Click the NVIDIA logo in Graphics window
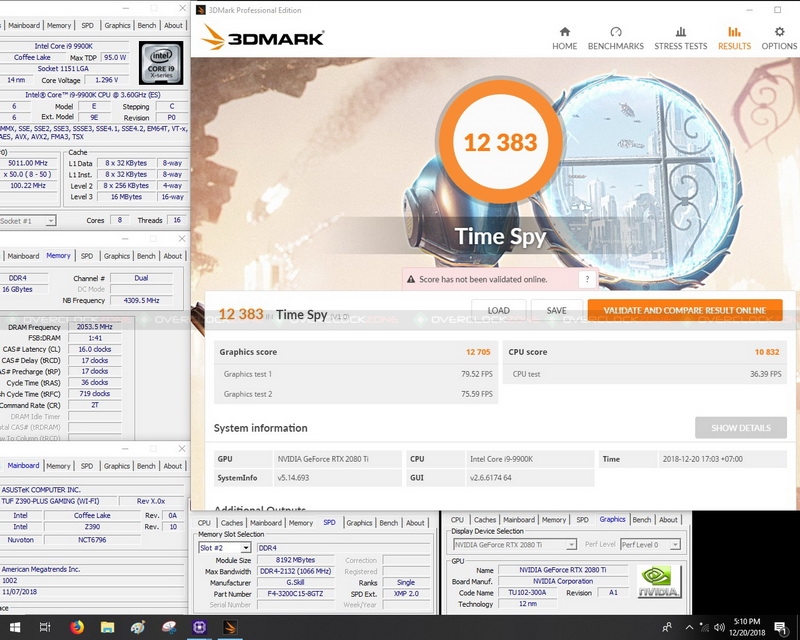800x640 pixels. (659, 582)
